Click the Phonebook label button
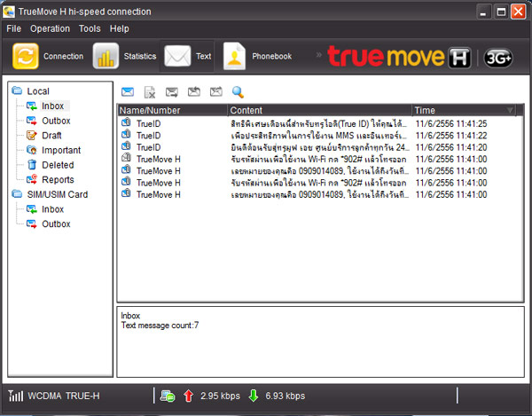532x416 pixels. click(x=272, y=57)
